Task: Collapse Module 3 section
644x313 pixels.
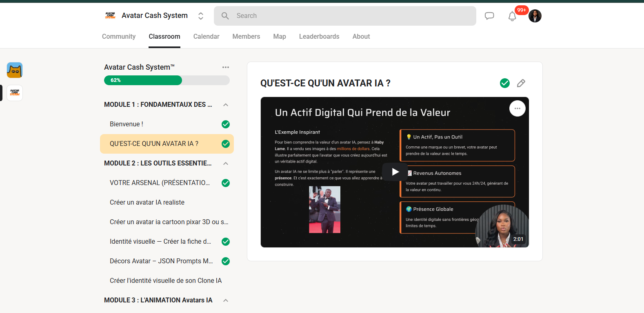Action: point(226,300)
